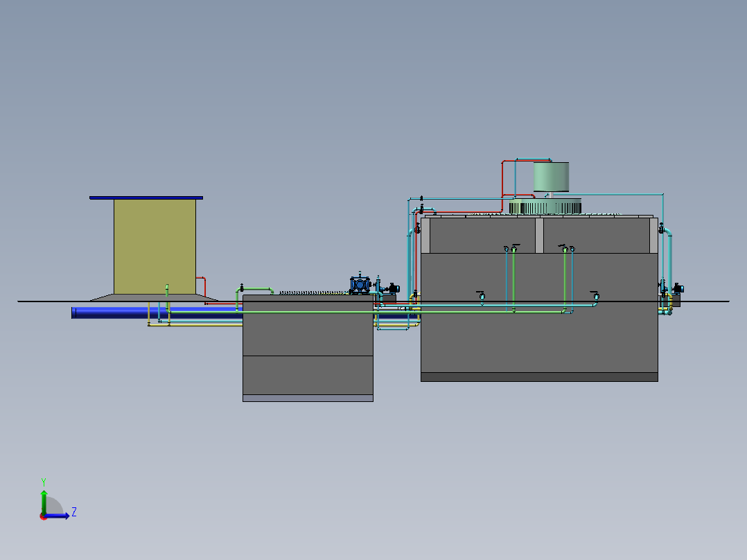Click the red origin ball of the triad
Screen dimensions: 747x560
(43, 516)
